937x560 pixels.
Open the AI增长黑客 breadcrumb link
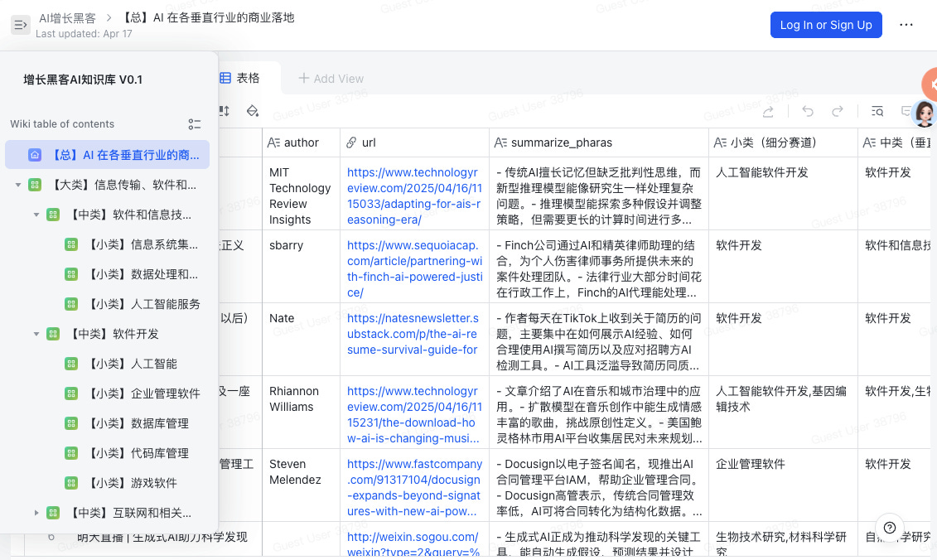tap(67, 18)
